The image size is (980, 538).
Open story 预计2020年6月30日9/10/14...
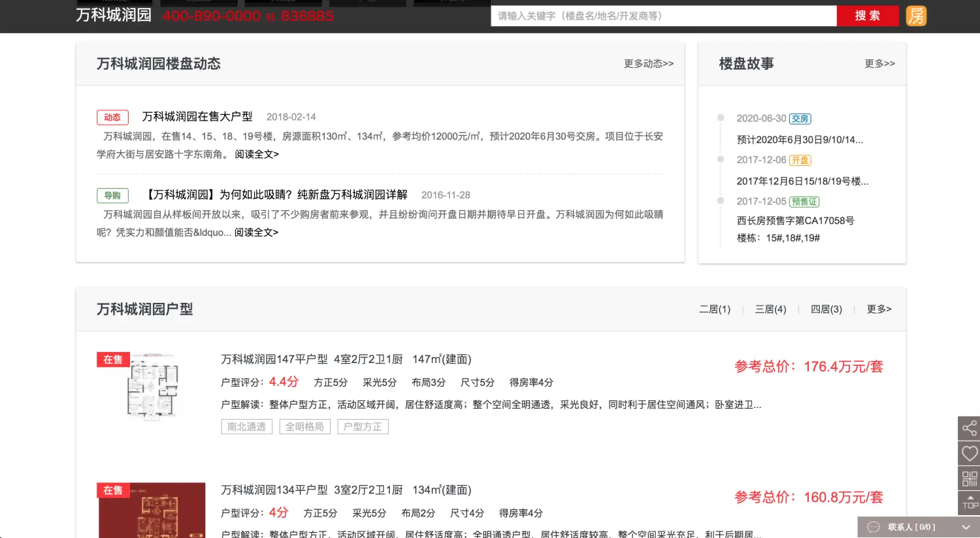point(800,140)
